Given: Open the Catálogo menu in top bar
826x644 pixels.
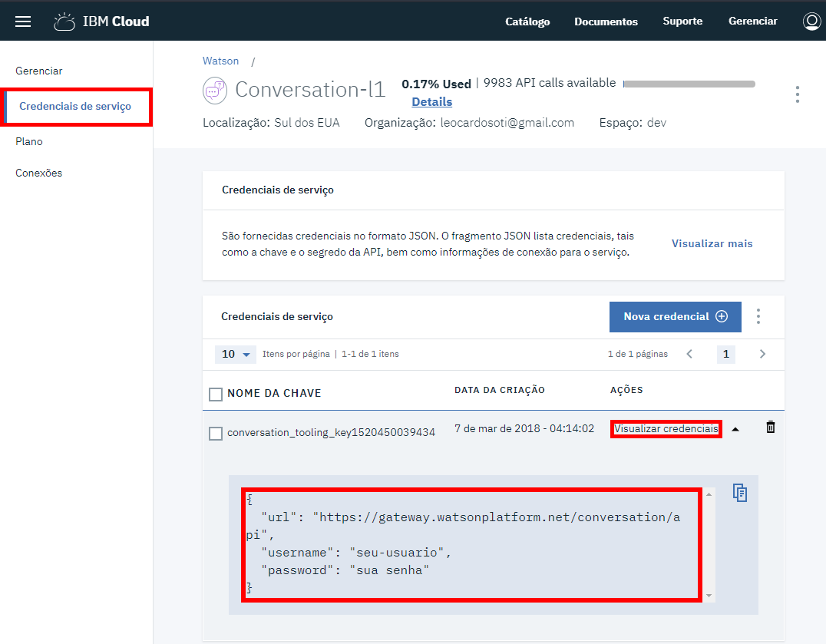Looking at the screenshot, I should (527, 21).
